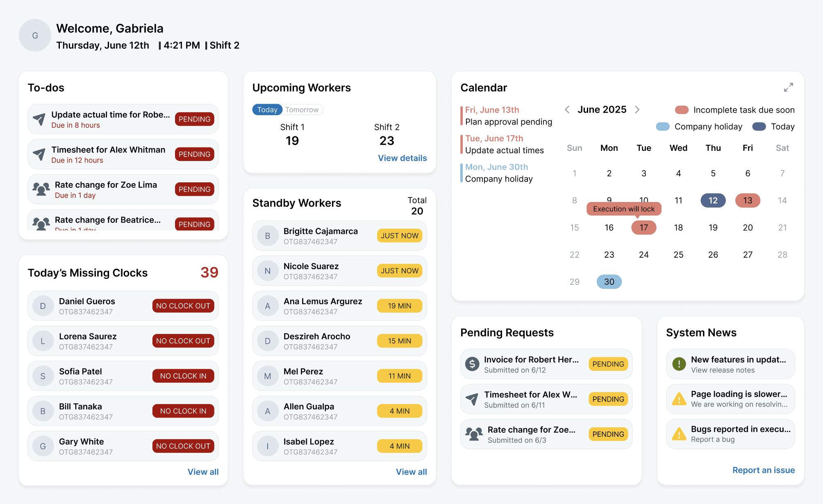Image resolution: width=823 pixels, height=504 pixels.
Task: Click warning triangle on Page loading is slower news
Action: click(679, 399)
